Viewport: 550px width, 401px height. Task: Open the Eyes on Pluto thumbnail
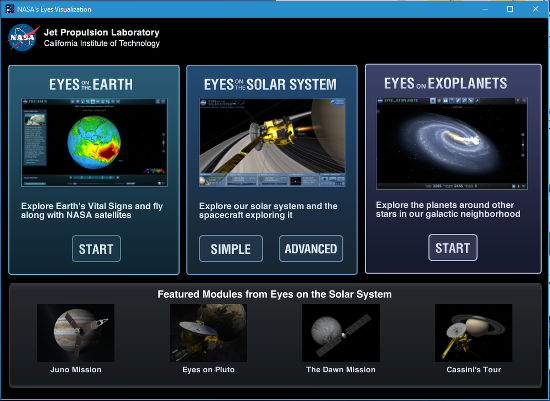[x=208, y=333]
